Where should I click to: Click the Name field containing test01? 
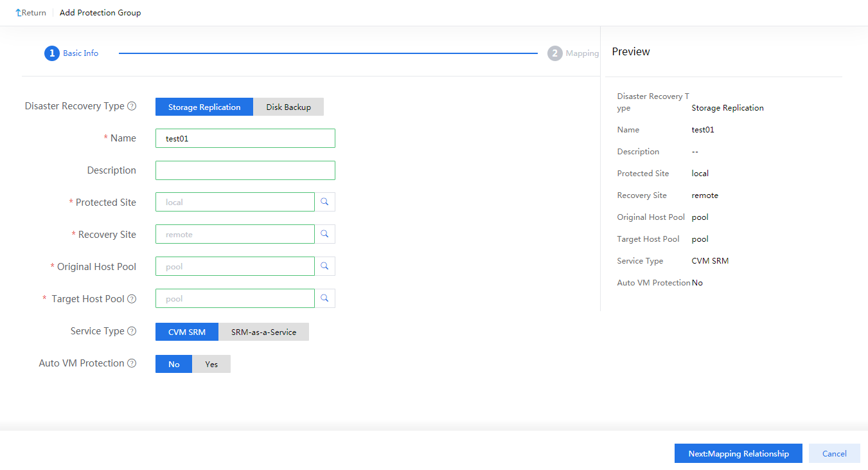(x=245, y=138)
